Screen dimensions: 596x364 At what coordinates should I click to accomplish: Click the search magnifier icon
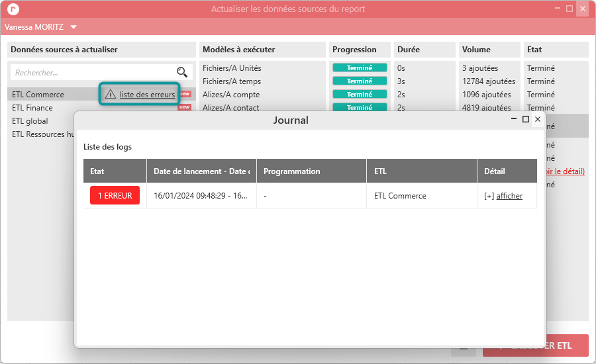181,72
